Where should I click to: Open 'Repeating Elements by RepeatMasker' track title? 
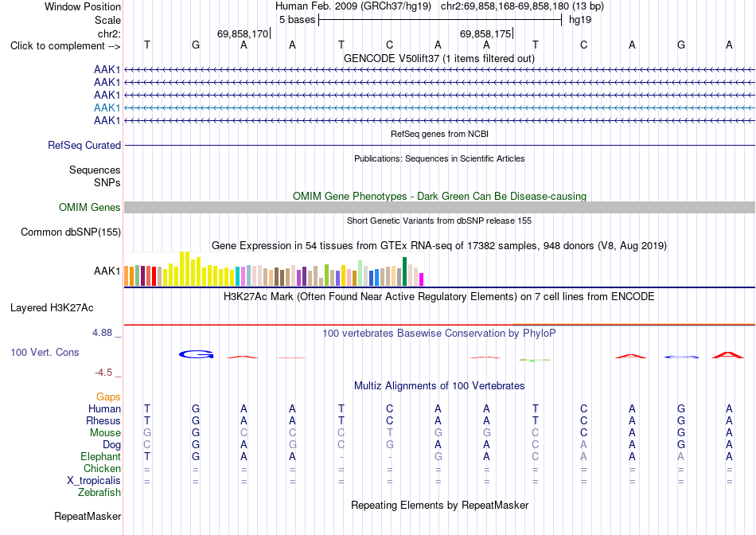(440, 505)
